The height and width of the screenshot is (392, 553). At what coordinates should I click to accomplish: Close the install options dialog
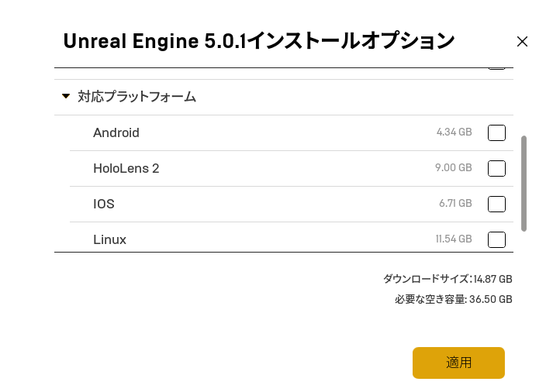tap(522, 42)
